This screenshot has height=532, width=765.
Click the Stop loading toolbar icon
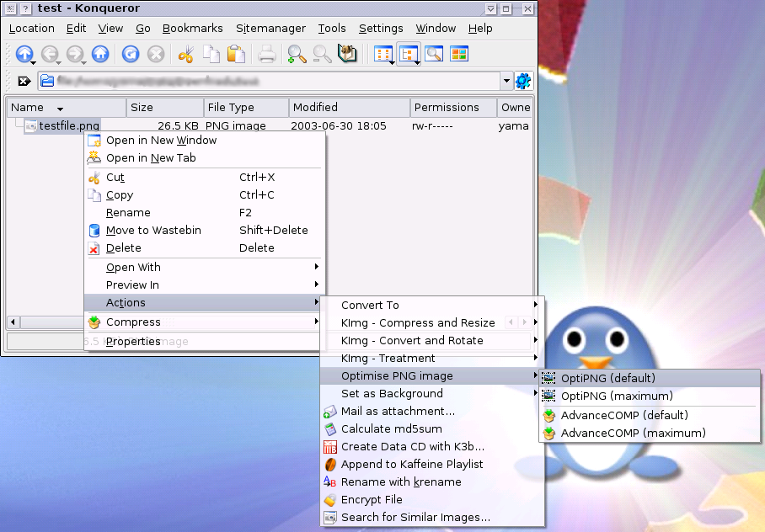pos(156,54)
